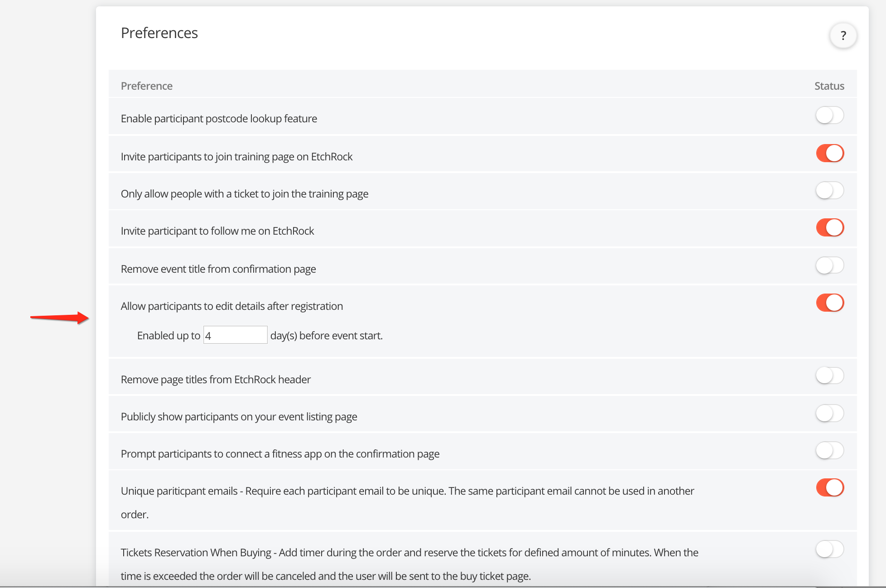This screenshot has width=886, height=588.
Task: Click the help question mark button
Action: (843, 35)
